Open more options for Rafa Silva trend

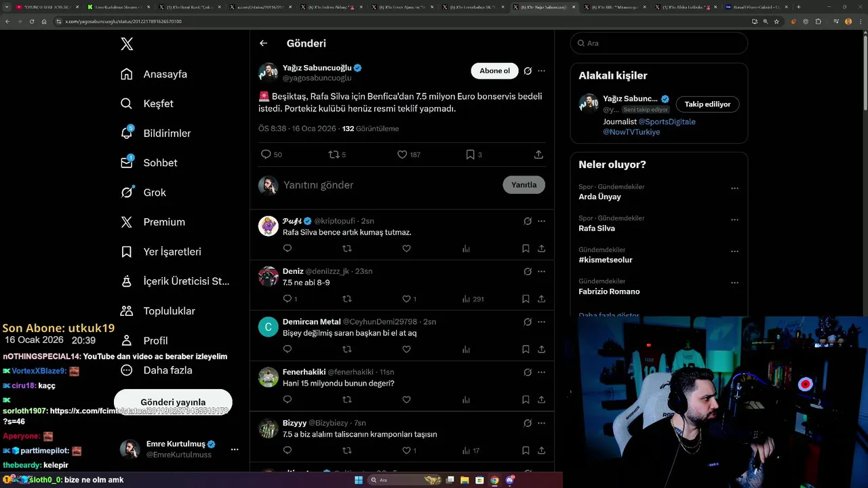pos(734,220)
